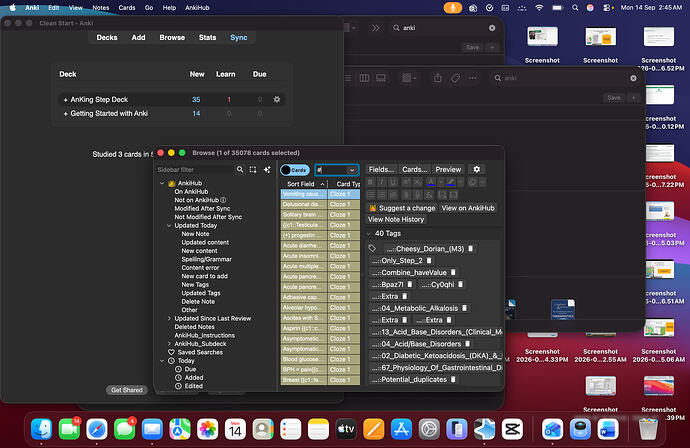Open Add in Anki main toolbar
The height and width of the screenshot is (448, 690).
tap(138, 37)
